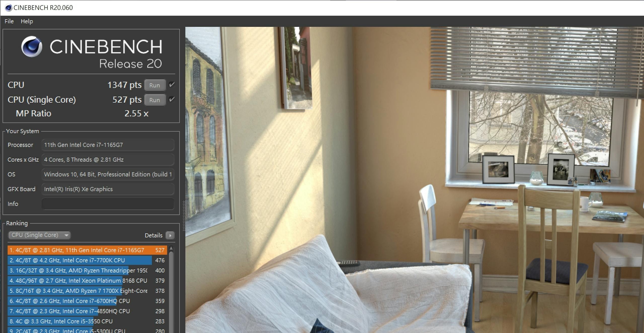Select ranking row 1 i7-1165G7
The image size is (644, 333).
pyautogui.click(x=87, y=250)
